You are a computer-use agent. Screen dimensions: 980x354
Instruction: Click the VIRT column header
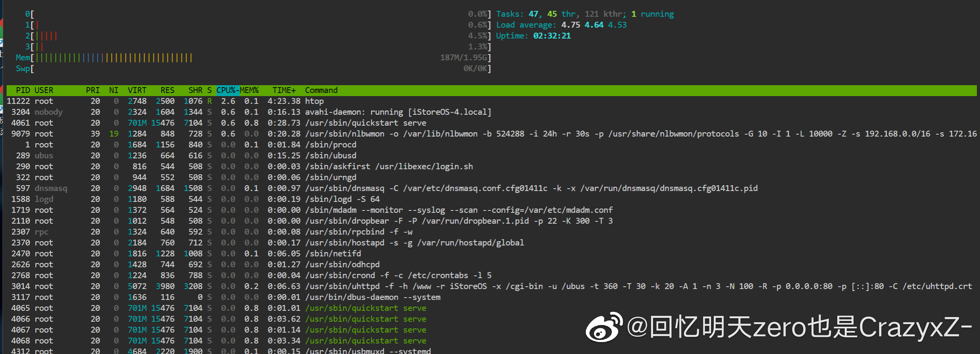coord(137,90)
